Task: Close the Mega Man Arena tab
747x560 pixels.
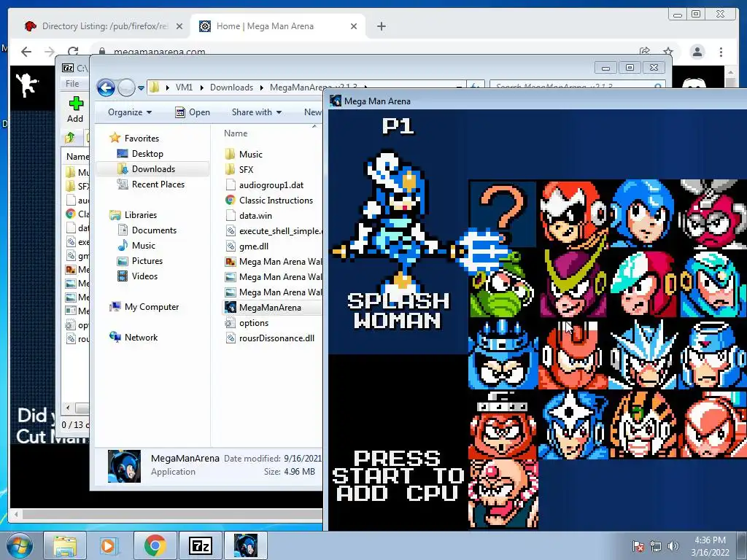Action: coord(354,26)
